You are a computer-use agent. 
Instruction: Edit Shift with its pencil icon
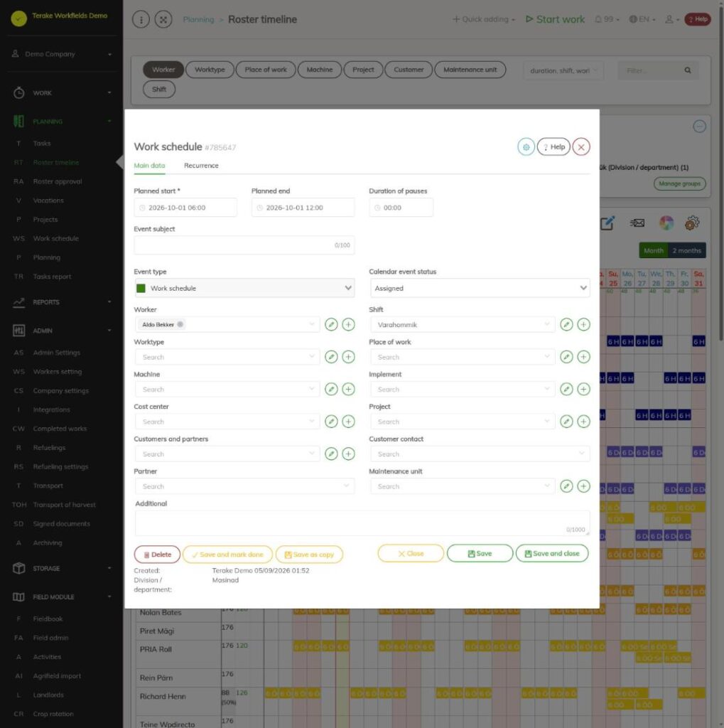pos(566,324)
